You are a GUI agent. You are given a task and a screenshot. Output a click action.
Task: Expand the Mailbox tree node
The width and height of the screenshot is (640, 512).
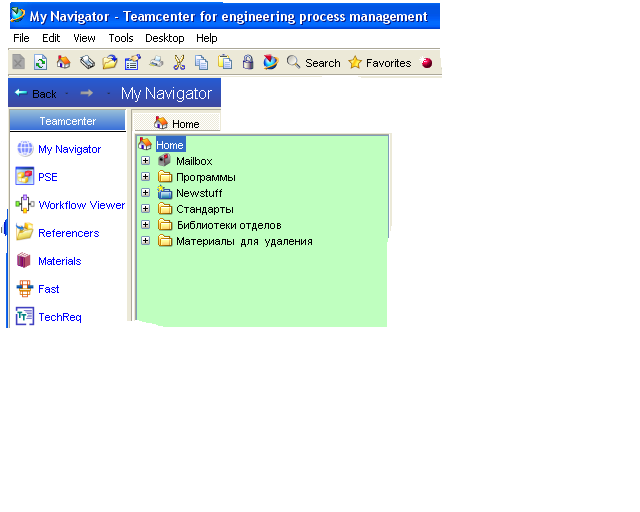145,160
